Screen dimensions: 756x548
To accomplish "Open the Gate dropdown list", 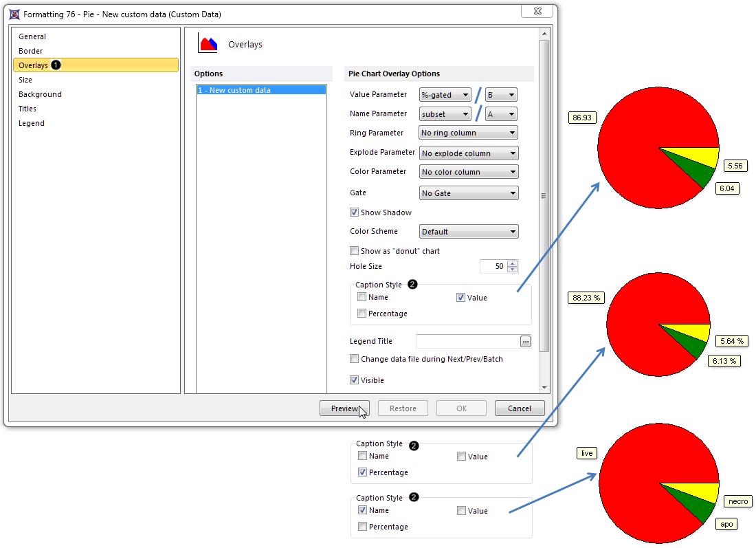I will 468,193.
